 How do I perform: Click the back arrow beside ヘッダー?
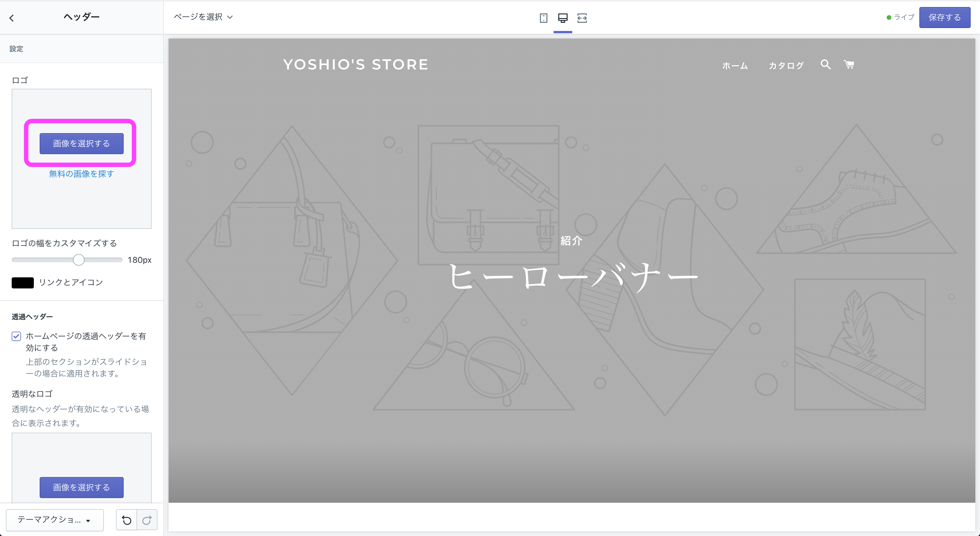(12, 18)
